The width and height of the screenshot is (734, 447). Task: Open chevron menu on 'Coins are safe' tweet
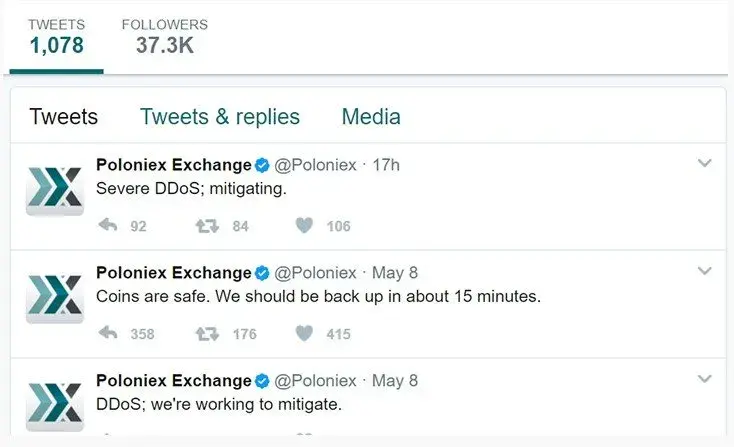point(704,271)
